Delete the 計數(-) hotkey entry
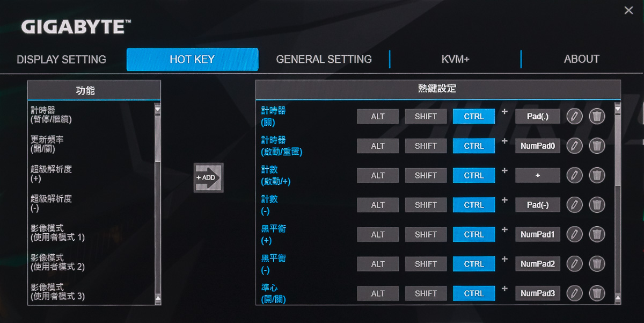Image resolution: width=644 pixels, height=323 pixels. click(597, 205)
